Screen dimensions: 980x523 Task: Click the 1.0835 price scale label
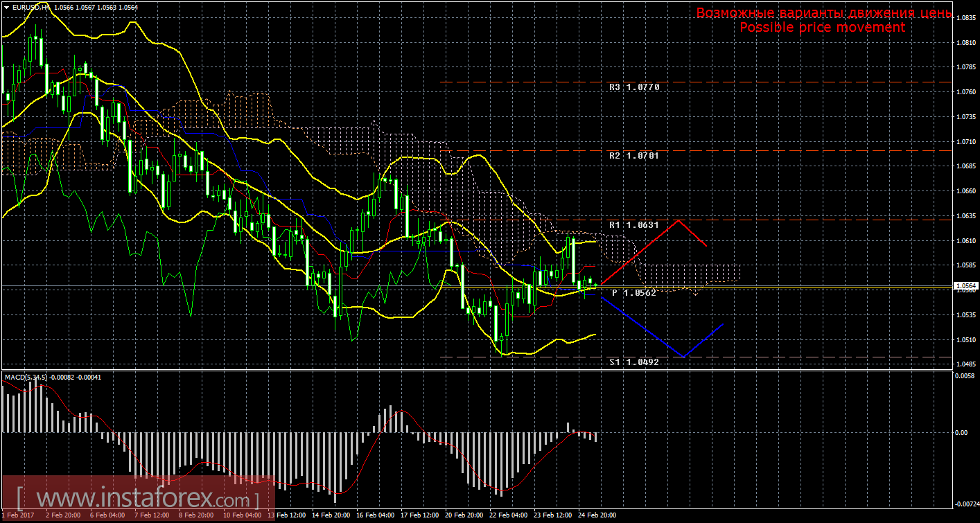tap(964, 17)
